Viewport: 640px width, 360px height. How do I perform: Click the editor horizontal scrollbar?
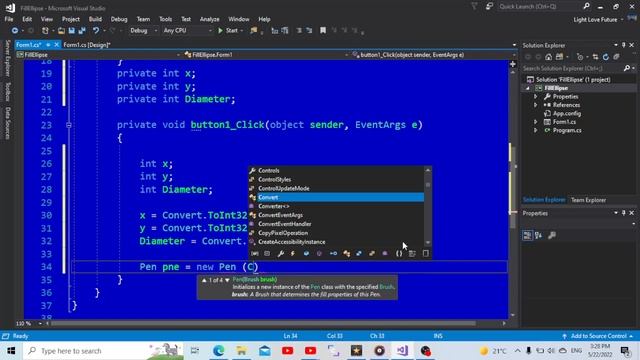pos(263,323)
